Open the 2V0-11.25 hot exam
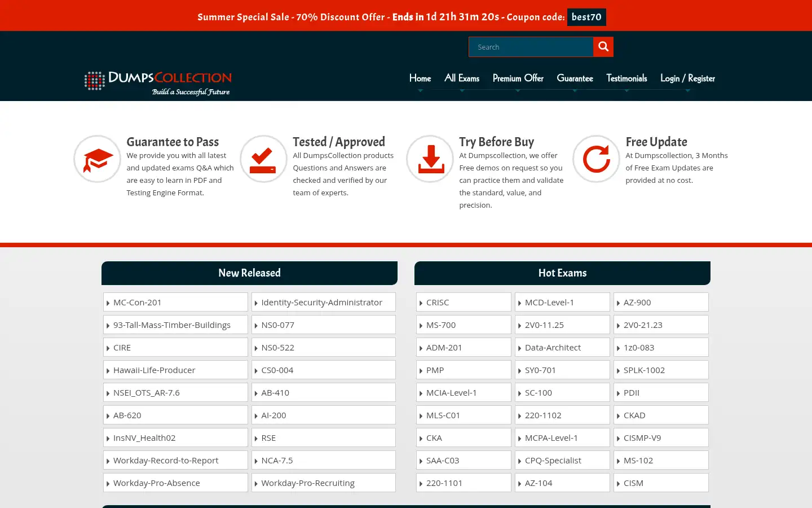This screenshot has height=508, width=812. (x=562, y=325)
